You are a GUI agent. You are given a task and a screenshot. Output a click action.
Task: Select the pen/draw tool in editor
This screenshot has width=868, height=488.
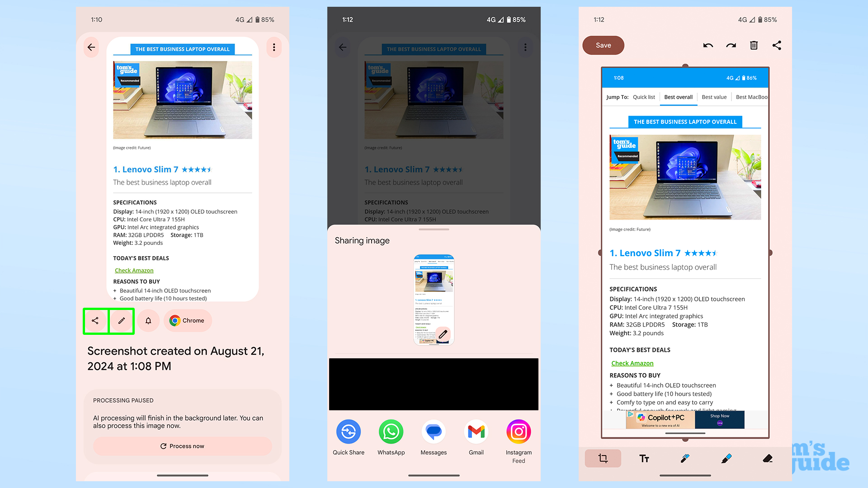click(x=684, y=459)
